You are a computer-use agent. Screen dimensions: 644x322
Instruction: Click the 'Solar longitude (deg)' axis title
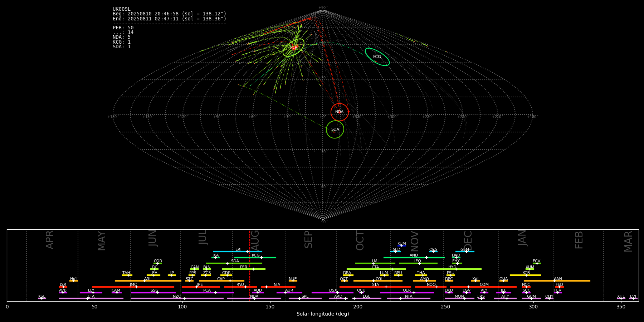coord(323,314)
